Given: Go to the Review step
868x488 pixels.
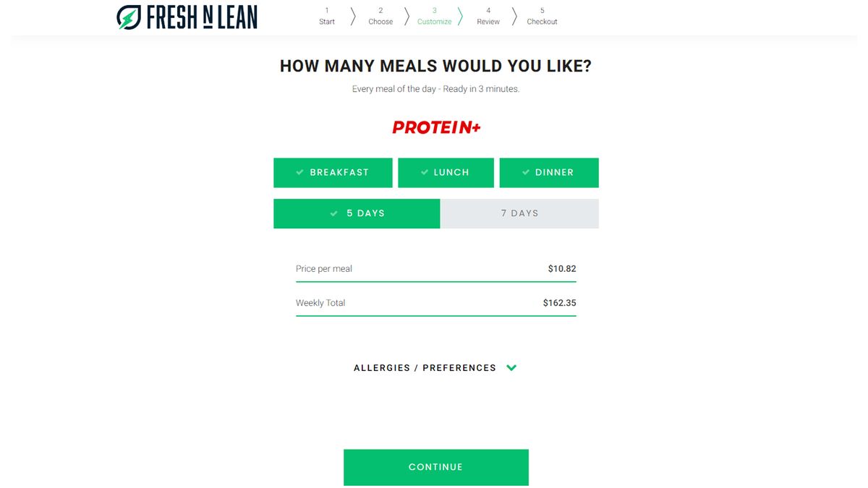Looking at the screenshot, I should pyautogui.click(x=488, y=16).
